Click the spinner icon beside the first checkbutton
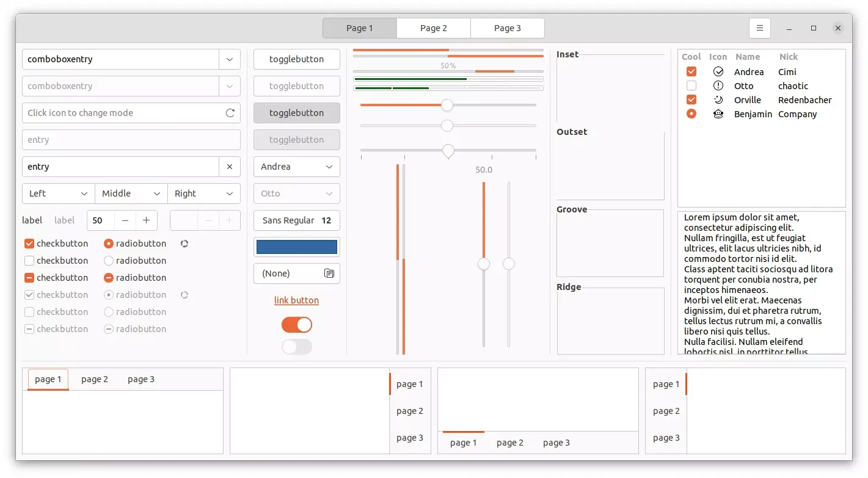This screenshot has height=478, width=868. point(184,243)
